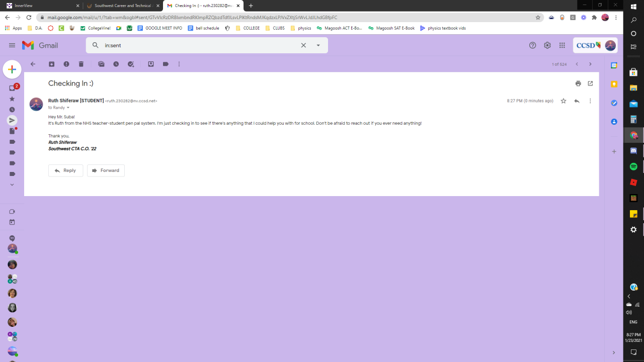This screenshot has width=644, height=362.
Task: Open Google Contacts side panel
Action: click(x=614, y=122)
